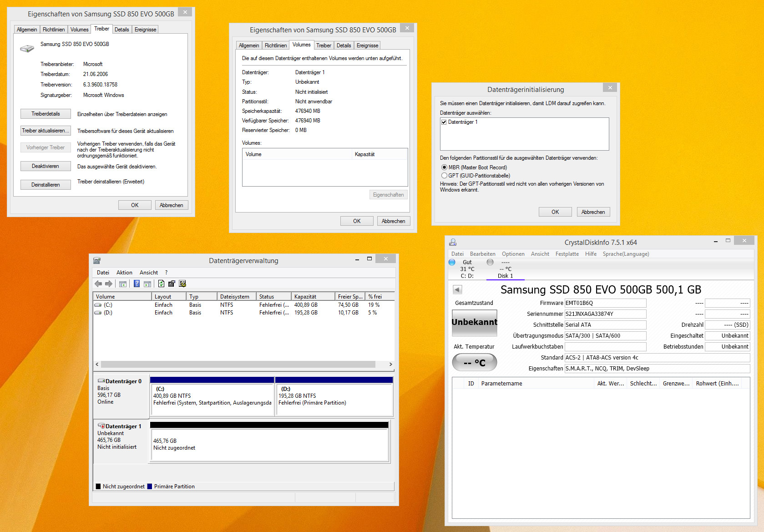Viewport: 764px width, 532px height.
Task: Click the blue Primäre Partition legend swatch
Action: (150, 486)
